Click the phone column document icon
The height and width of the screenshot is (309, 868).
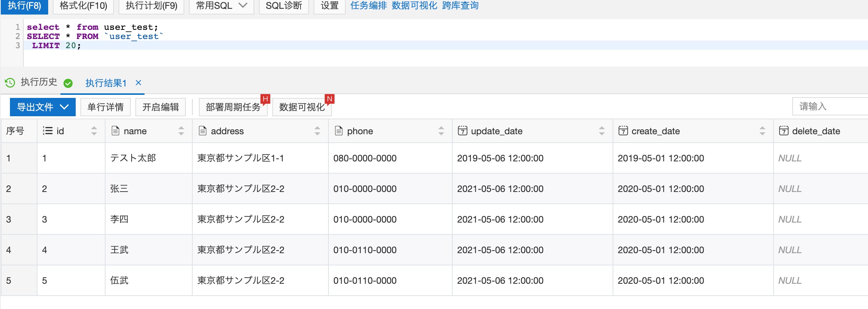pos(339,131)
